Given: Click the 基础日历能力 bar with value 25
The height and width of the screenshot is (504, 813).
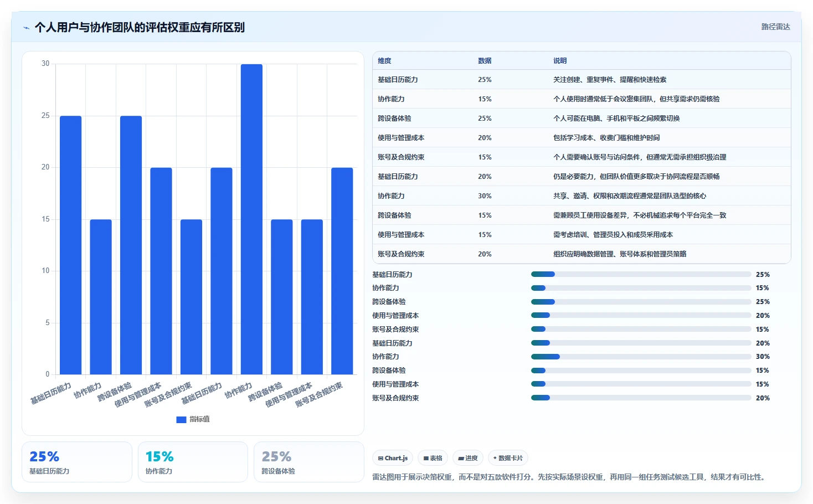Looking at the screenshot, I should click(71, 245).
